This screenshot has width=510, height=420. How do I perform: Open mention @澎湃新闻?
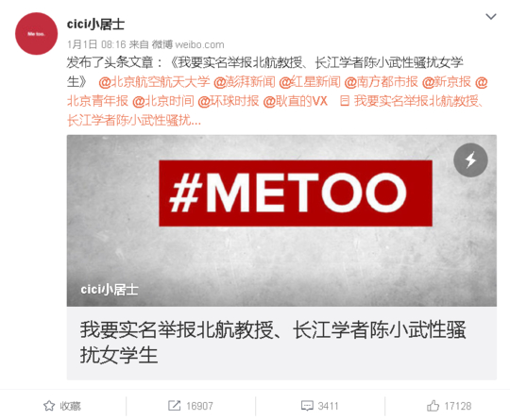[245, 82]
